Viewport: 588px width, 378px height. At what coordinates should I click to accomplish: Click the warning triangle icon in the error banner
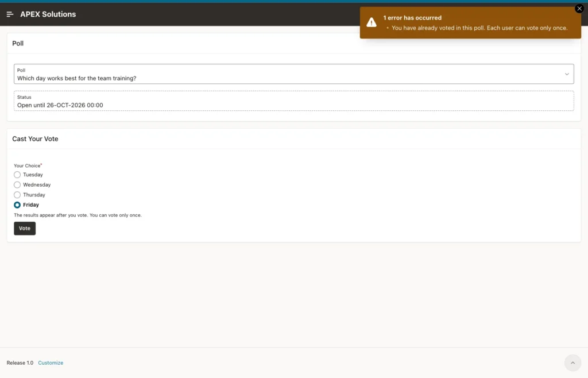pos(372,22)
